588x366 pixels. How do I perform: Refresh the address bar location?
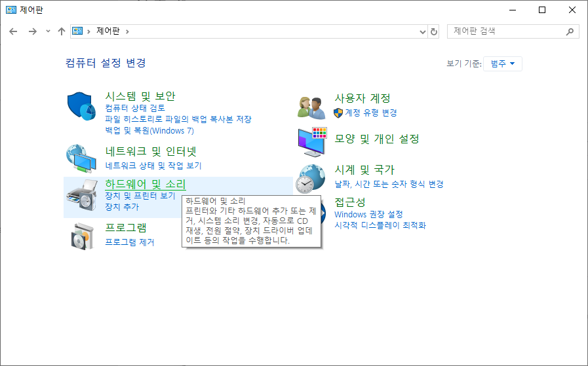(x=434, y=32)
